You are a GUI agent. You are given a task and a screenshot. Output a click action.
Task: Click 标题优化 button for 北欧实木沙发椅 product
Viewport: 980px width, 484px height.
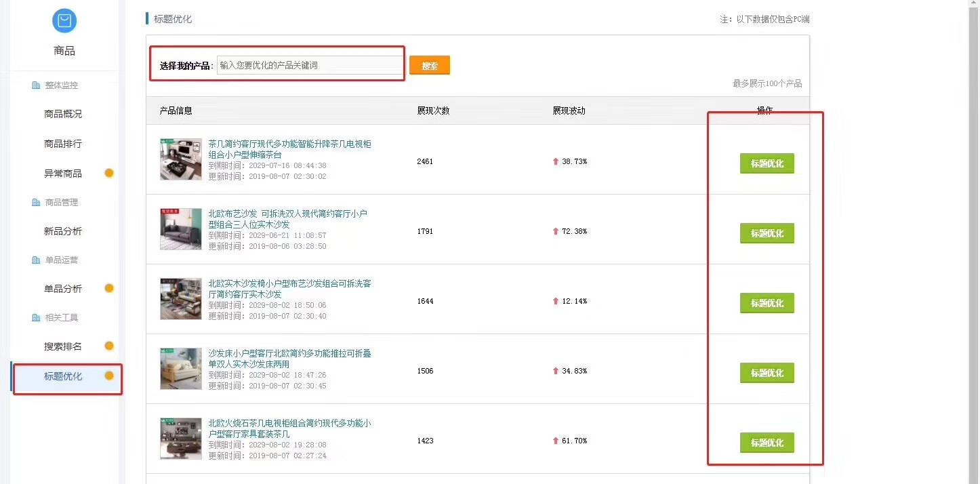[x=767, y=303]
